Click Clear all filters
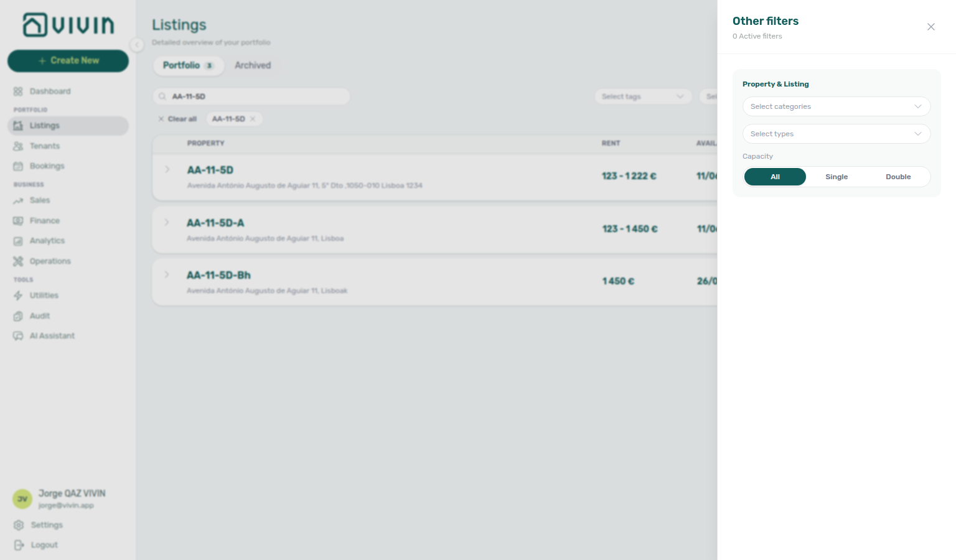Image resolution: width=956 pixels, height=560 pixels. pos(177,119)
